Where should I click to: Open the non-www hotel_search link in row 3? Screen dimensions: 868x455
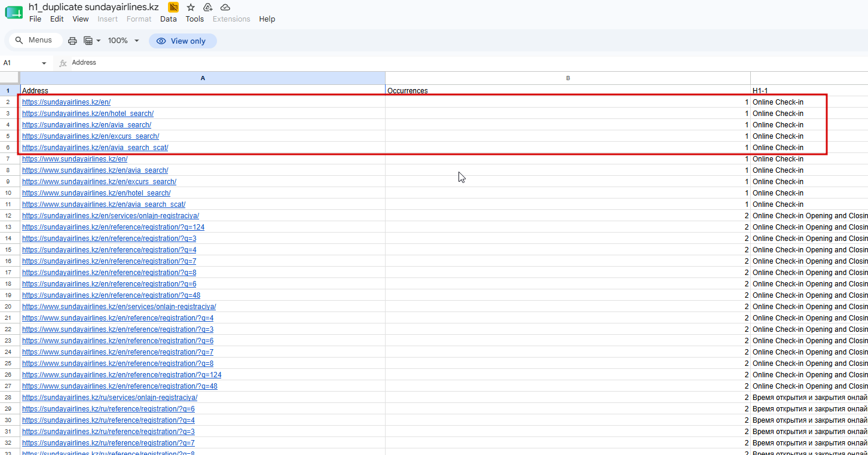tap(88, 114)
